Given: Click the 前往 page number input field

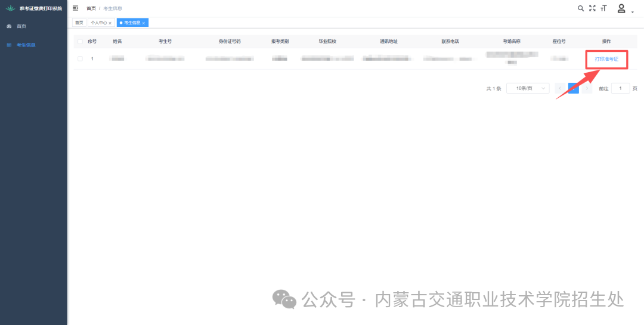Looking at the screenshot, I should pos(620,88).
